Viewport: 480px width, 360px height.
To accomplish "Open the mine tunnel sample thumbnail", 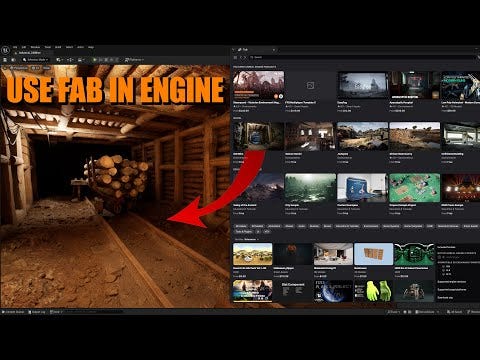I will [x=258, y=136].
